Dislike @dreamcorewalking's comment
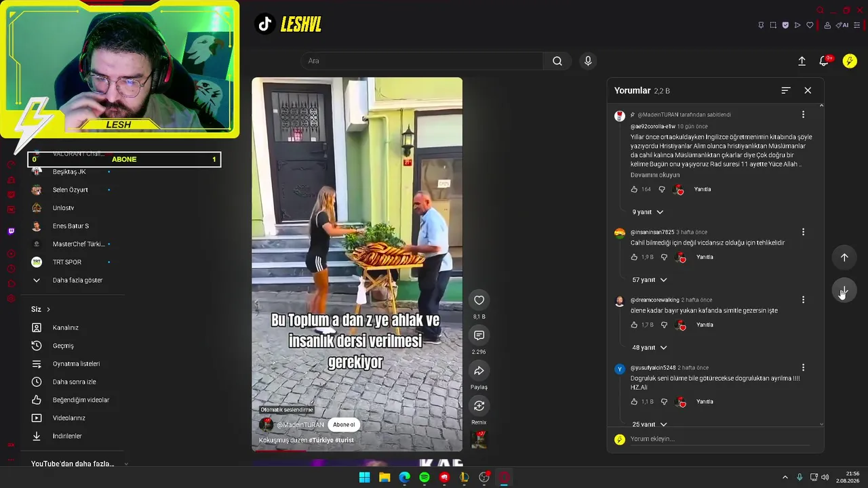868x488 pixels. click(x=664, y=325)
